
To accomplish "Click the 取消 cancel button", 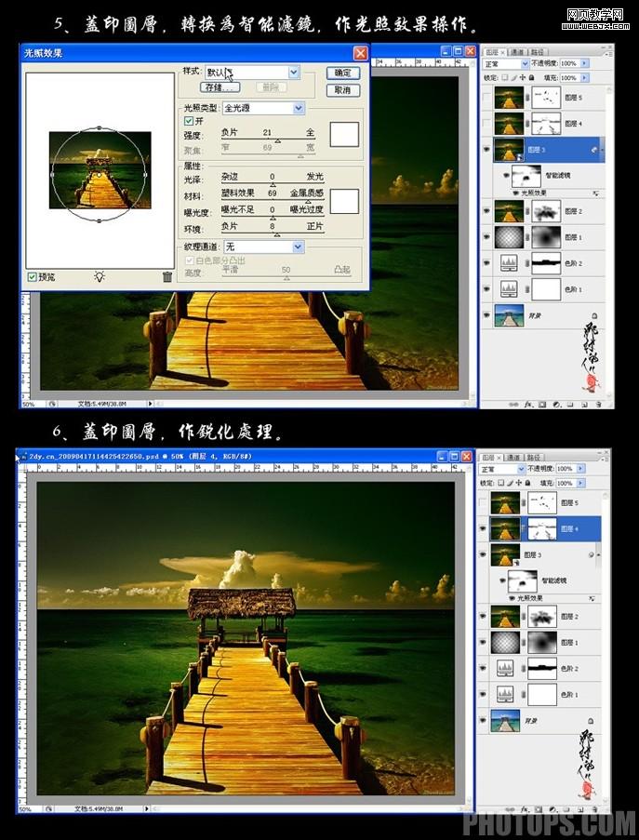I will pos(343,90).
